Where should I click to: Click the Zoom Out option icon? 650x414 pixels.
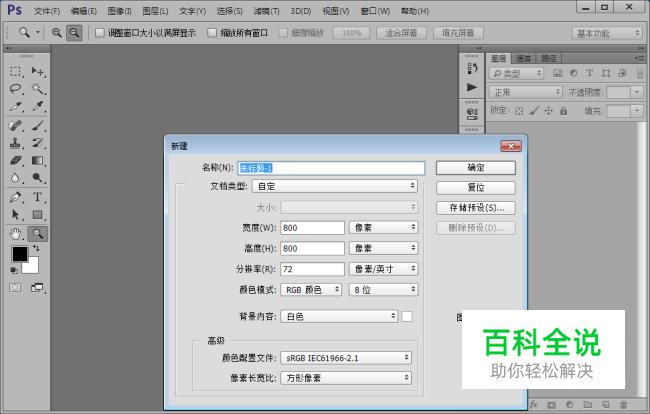tap(75, 32)
